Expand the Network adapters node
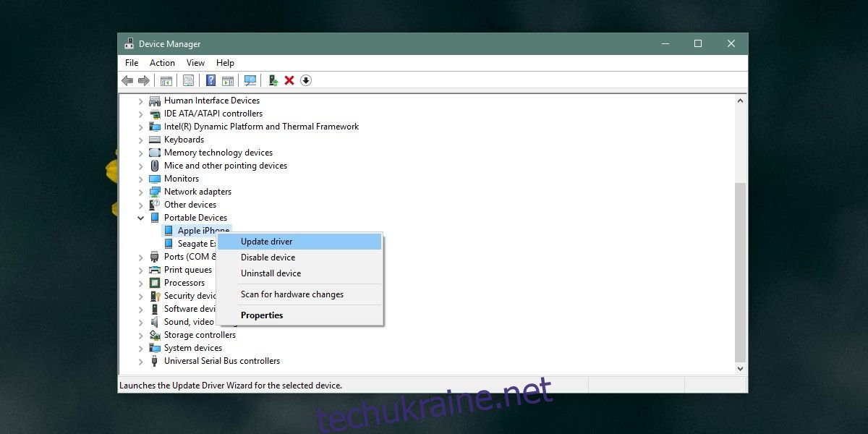Image resolution: width=868 pixels, height=434 pixels. pos(140,192)
